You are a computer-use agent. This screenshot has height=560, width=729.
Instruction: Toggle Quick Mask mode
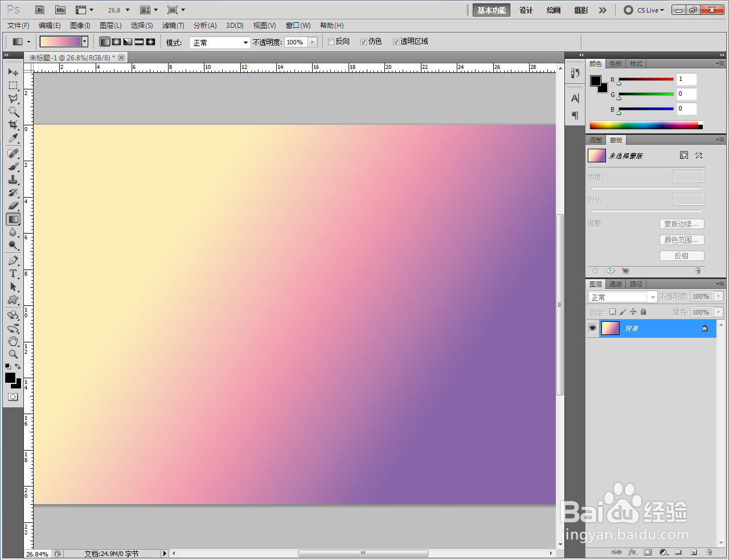(x=13, y=397)
